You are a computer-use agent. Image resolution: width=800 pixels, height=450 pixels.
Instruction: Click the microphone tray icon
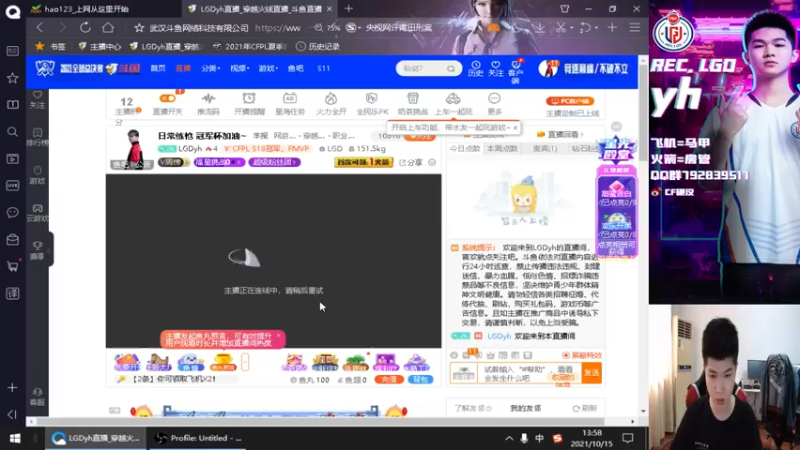(524, 438)
